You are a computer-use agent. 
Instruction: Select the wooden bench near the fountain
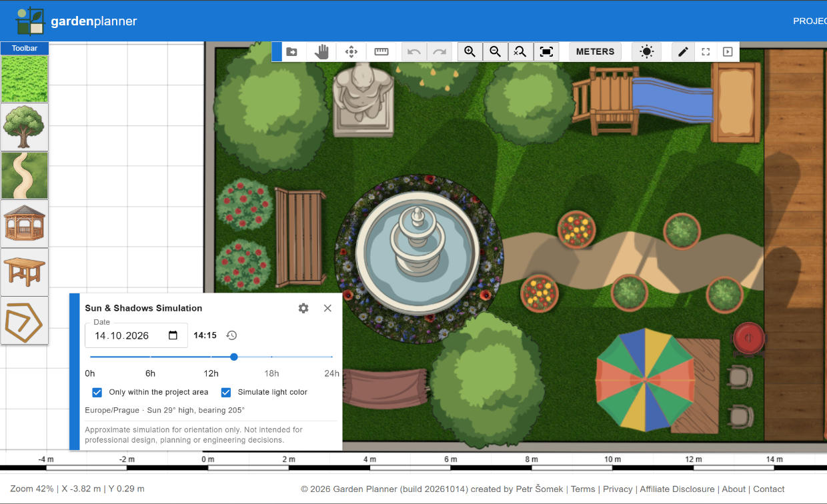coord(299,237)
